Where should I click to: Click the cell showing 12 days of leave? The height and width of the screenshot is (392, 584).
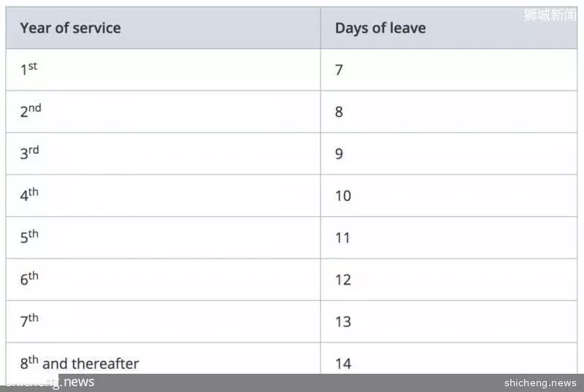pyautogui.click(x=449, y=280)
